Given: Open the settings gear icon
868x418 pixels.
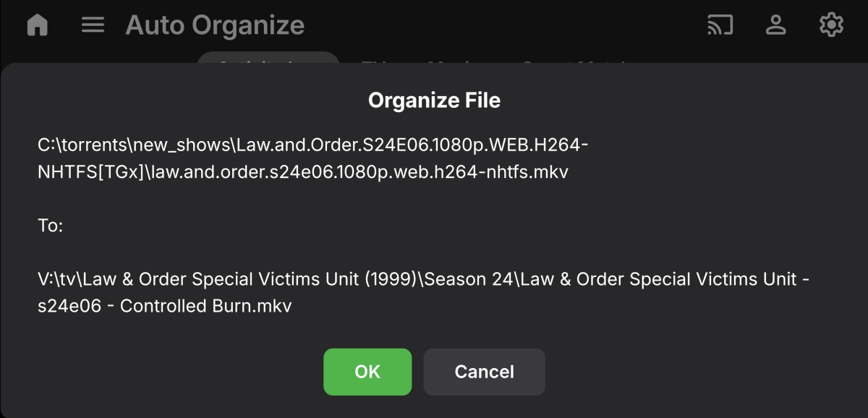Looking at the screenshot, I should (831, 25).
